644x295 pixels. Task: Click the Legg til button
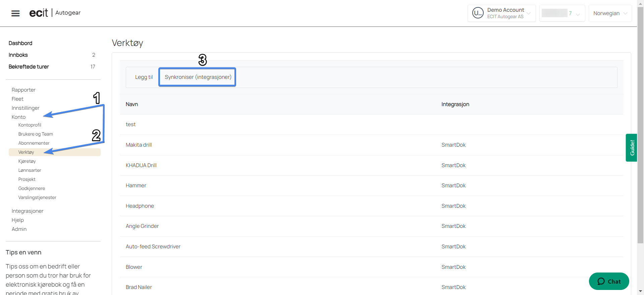pos(144,77)
